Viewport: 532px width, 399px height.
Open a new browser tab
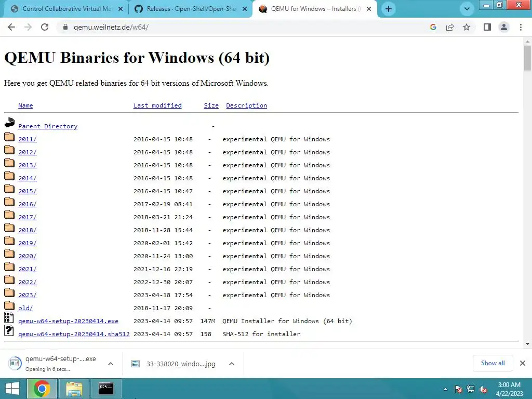[x=389, y=9]
